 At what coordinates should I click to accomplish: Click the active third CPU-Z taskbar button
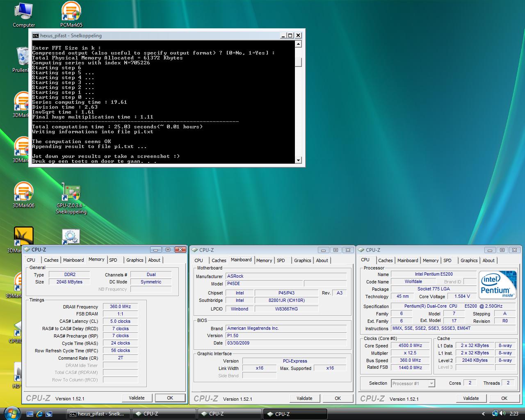click(x=295, y=414)
